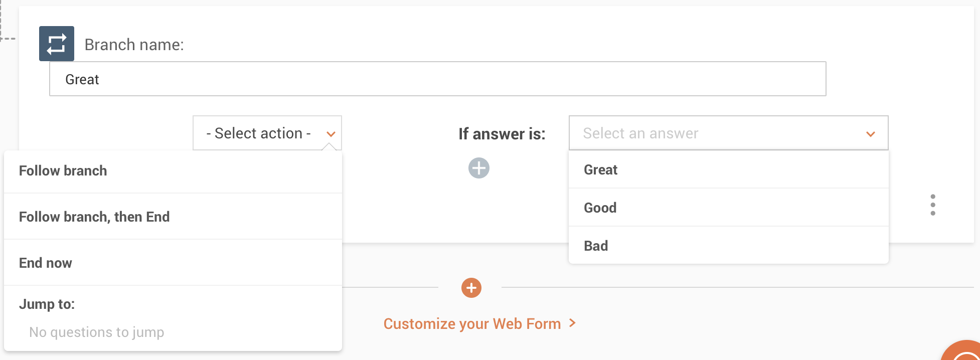Click the Branch name text field
The height and width of the screenshot is (360, 980).
pos(437,79)
